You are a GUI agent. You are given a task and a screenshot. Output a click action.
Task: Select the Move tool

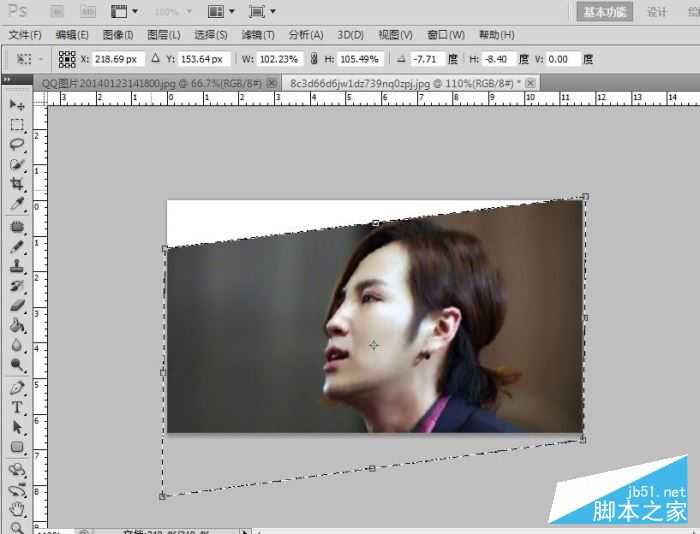click(17, 105)
